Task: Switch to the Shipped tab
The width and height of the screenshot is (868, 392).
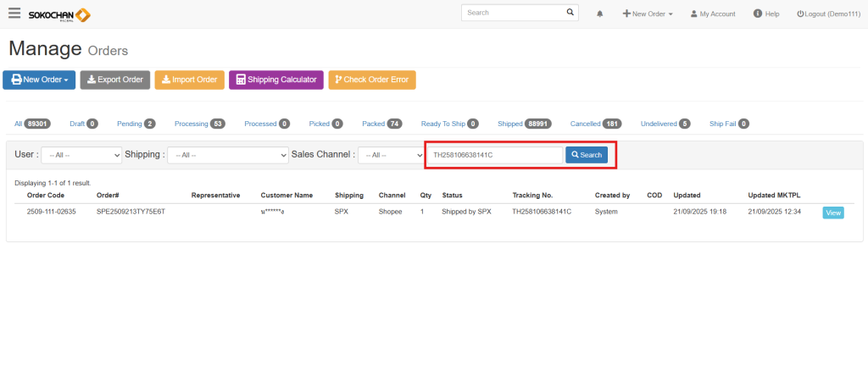Action: [510, 124]
